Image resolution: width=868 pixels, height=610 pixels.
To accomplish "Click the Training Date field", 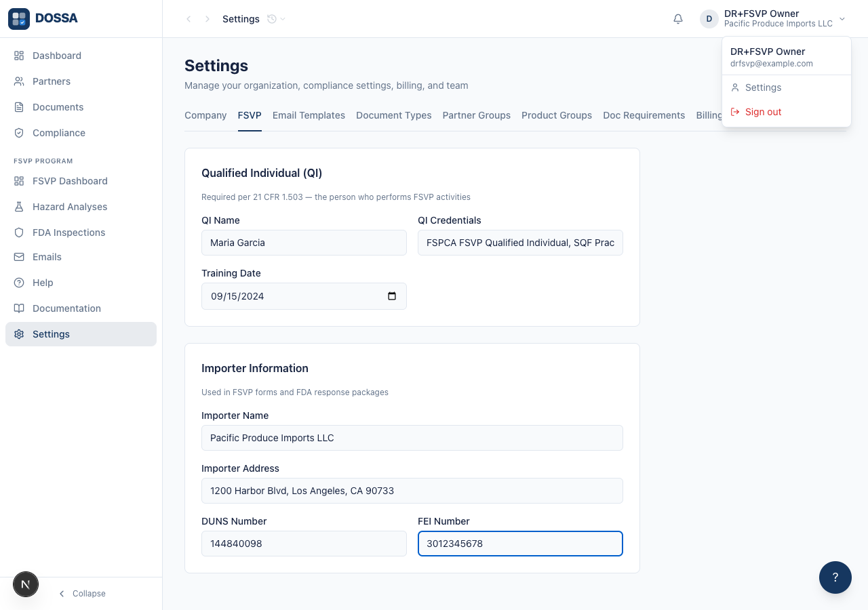I will point(304,296).
